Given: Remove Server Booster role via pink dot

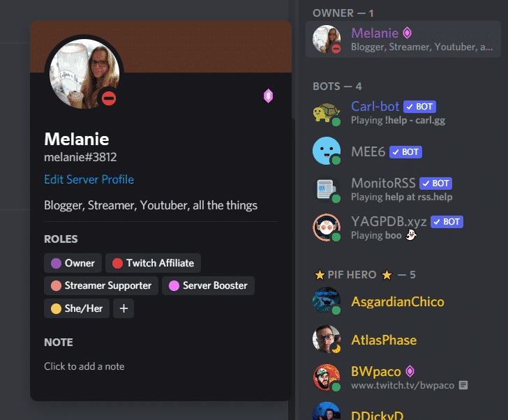Looking at the screenshot, I should click(x=174, y=285).
